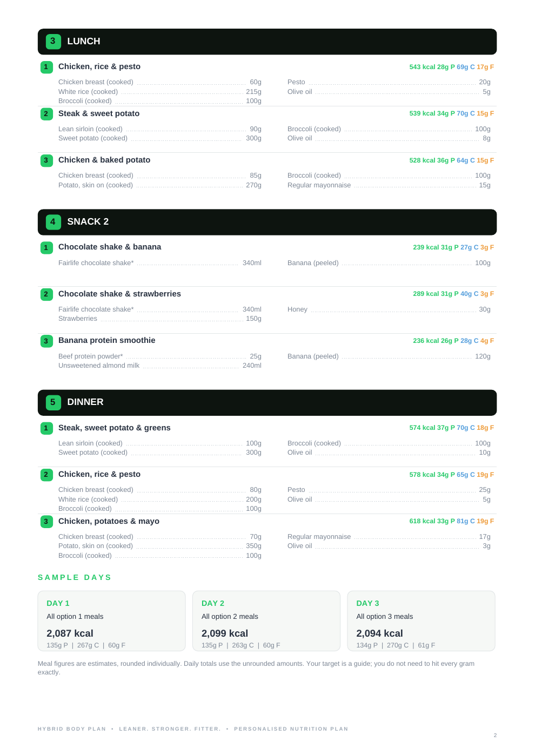Click the green number 4 Snack 2 badge
Image resolution: width=535 pixels, height=756 pixels.
(53, 221)
